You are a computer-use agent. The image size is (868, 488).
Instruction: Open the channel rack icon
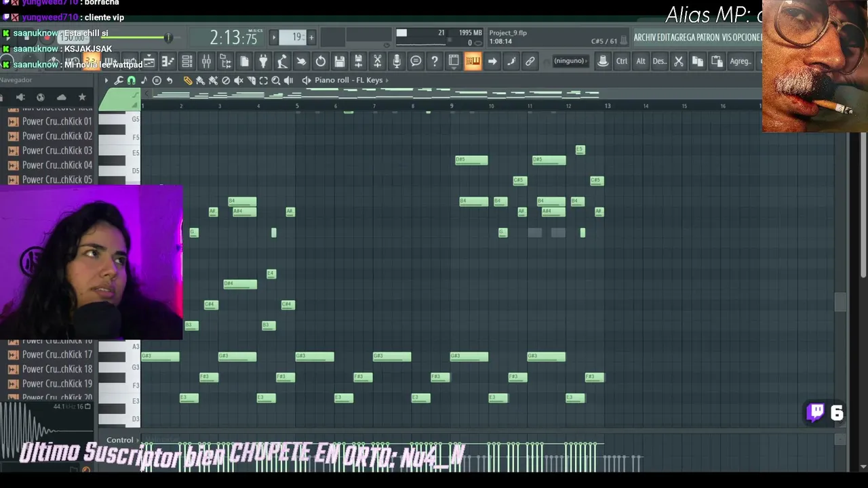186,62
